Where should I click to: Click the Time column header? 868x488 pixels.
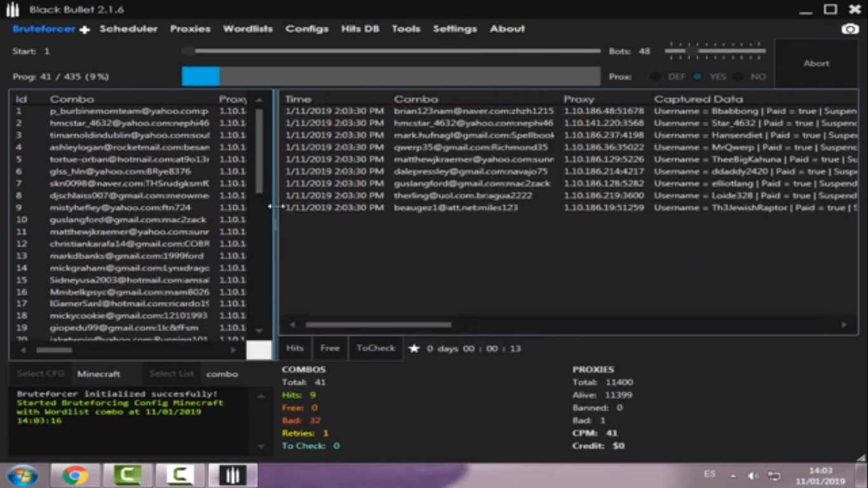pos(298,99)
